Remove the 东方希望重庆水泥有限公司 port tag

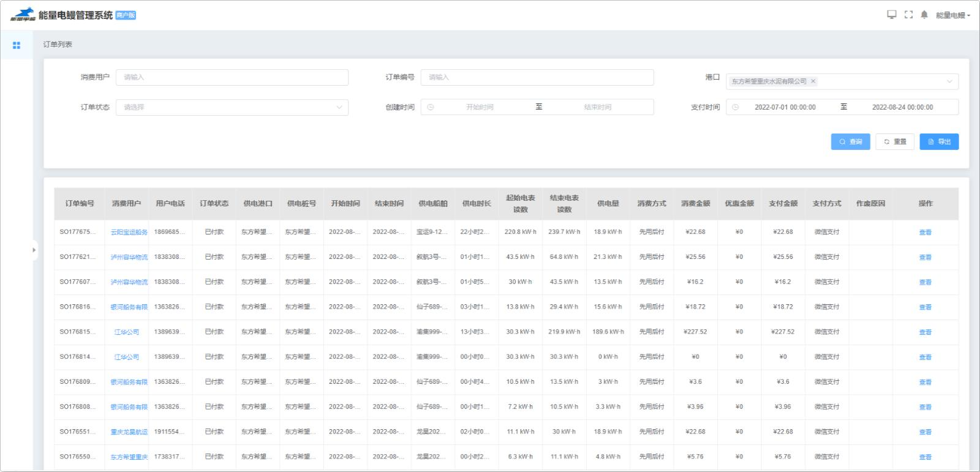coord(813,81)
